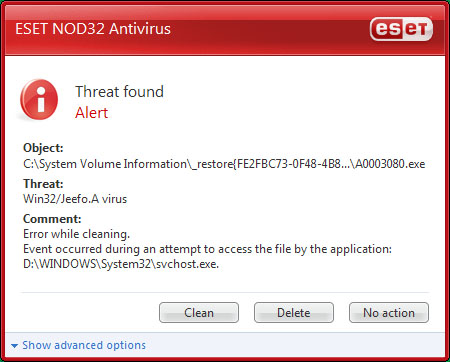Select the Win32/Jeefo.A virus name
Viewport: 450px width, 362px height.
click(75, 199)
